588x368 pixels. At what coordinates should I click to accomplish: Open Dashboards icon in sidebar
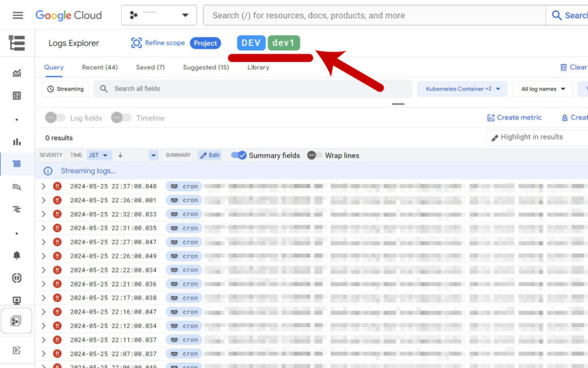(17, 95)
